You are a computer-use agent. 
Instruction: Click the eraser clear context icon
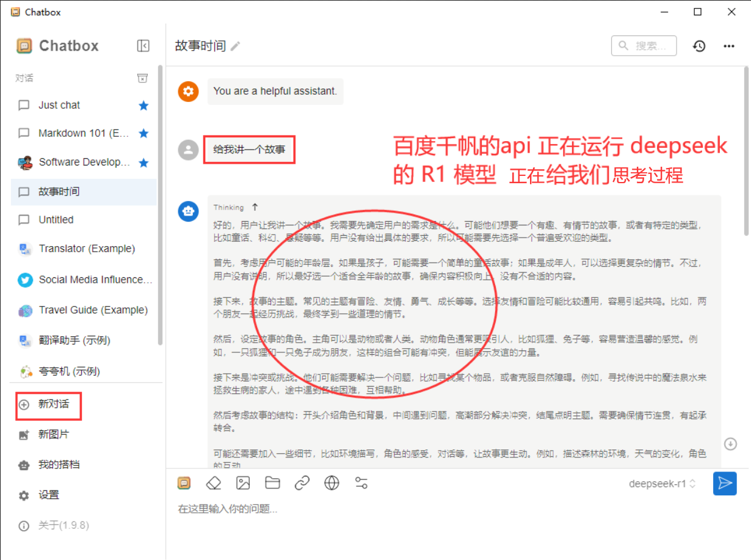pos(213,484)
